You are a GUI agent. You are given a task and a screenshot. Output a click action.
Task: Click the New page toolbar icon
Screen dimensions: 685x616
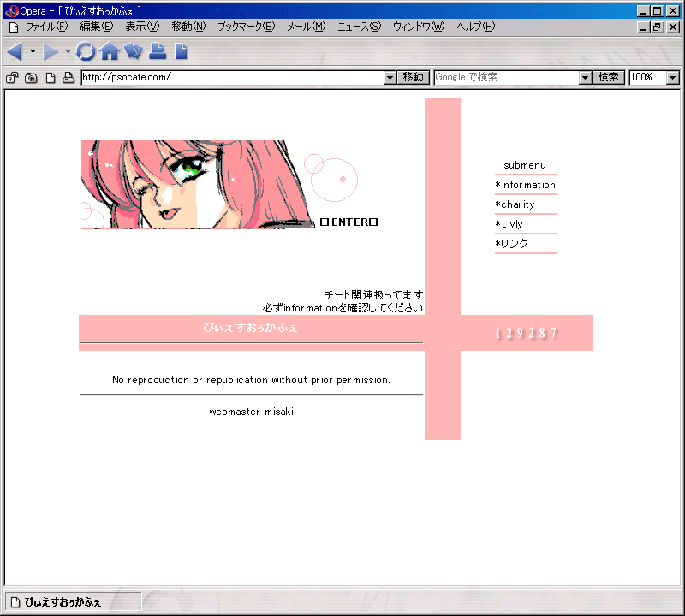[181, 51]
